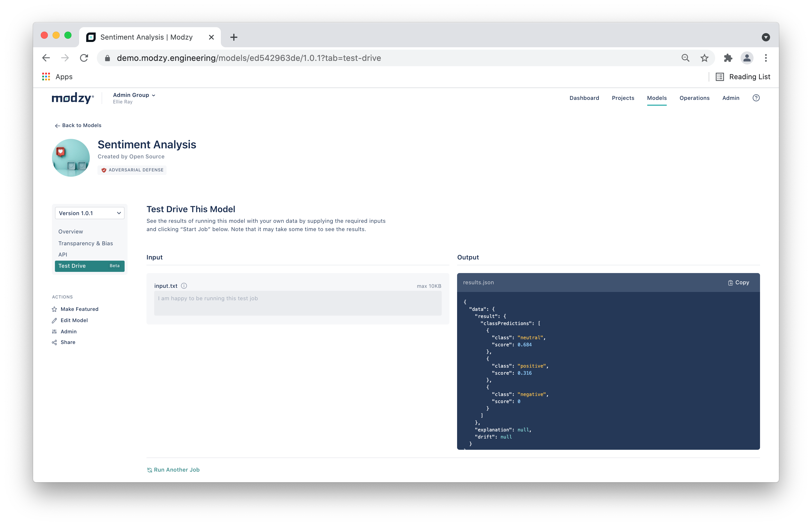Click the zoom magnifier icon in address bar
Viewport: 812px width, 526px height.
685,58
